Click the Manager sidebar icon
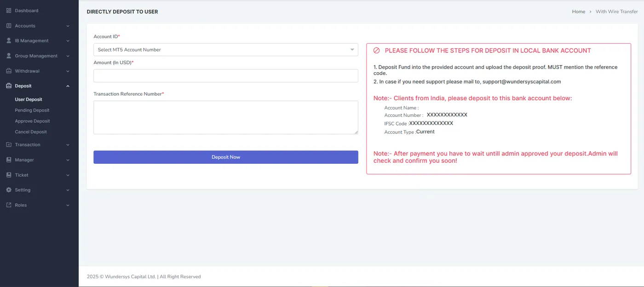 click(9, 160)
